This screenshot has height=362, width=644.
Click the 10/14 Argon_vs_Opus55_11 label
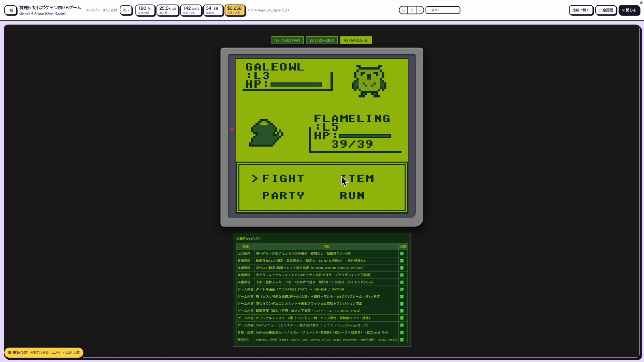pyautogui.click(x=268, y=10)
